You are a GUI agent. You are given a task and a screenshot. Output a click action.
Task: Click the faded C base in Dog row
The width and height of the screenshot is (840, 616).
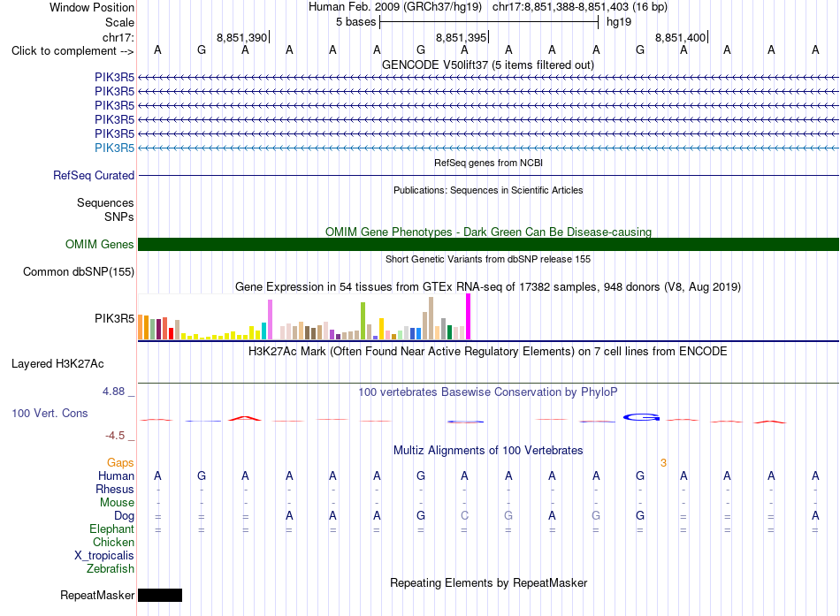click(464, 516)
